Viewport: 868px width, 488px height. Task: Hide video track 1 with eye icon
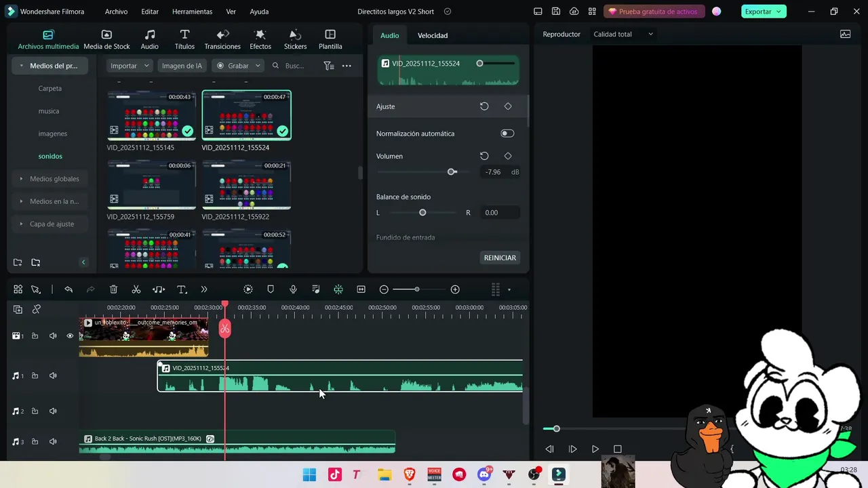pyautogui.click(x=70, y=335)
